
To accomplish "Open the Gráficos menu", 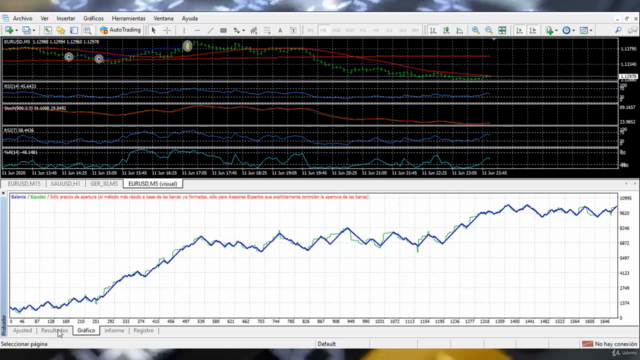I will (93, 18).
